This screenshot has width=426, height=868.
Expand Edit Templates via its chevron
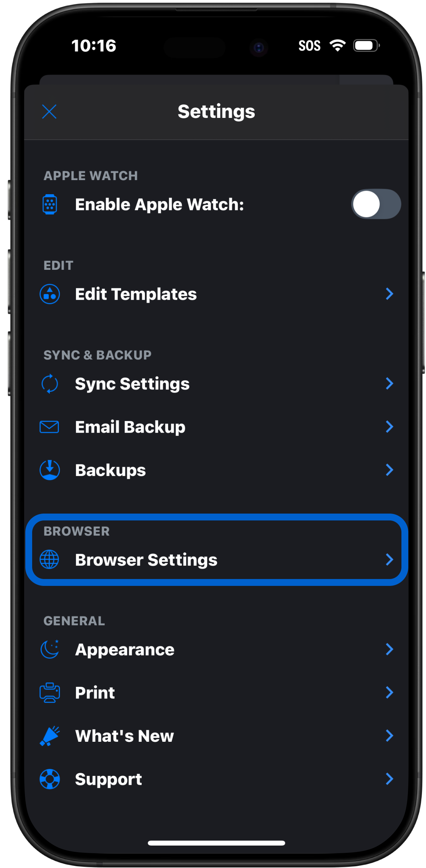389,294
